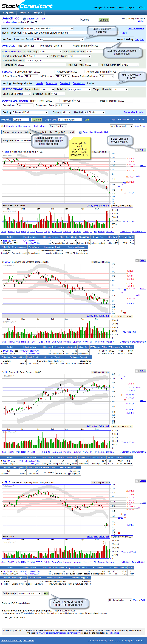Open the Recall User Preset dropdown
Viewport: 147px width, 644px height.
point(49,28)
